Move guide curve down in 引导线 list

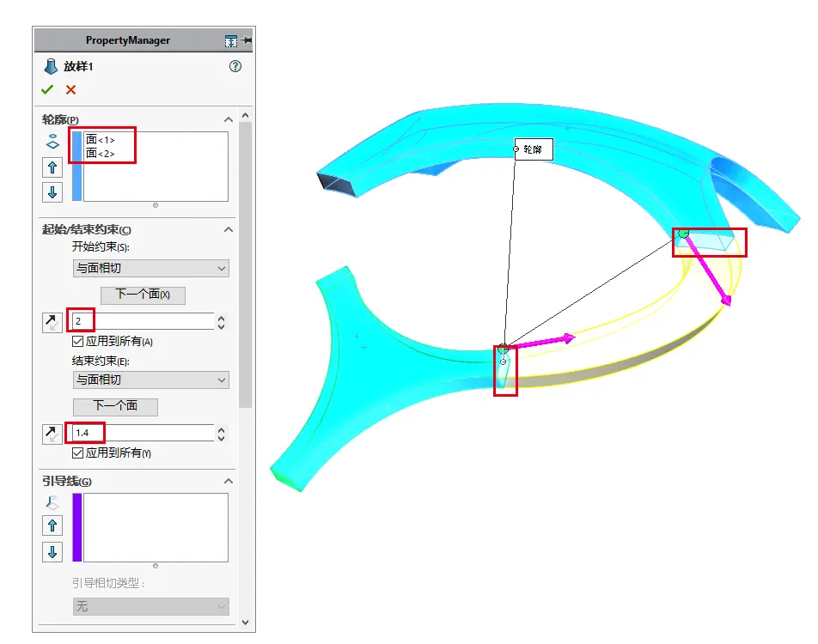pos(52,552)
